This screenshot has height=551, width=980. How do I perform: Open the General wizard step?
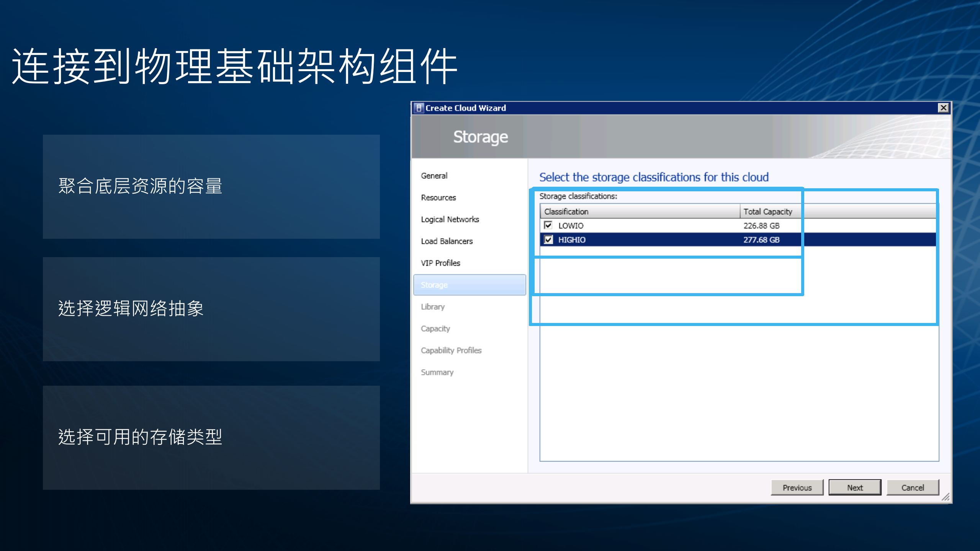(434, 176)
